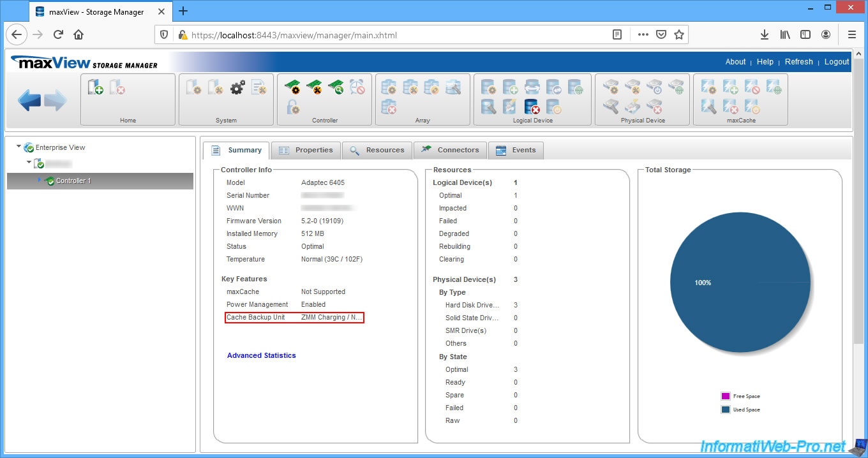
Task: Reload the page with browser refresh button
Action: [58, 34]
